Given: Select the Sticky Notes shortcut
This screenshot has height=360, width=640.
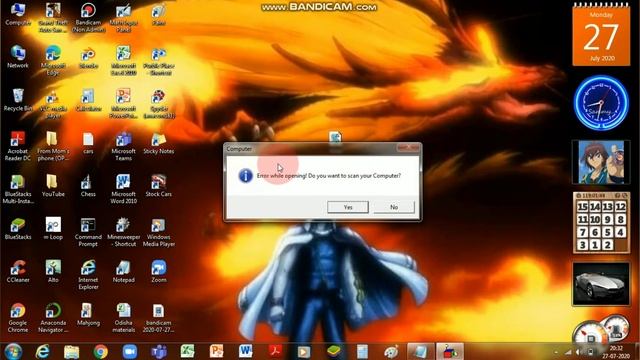Looking at the screenshot, I should (x=158, y=142).
